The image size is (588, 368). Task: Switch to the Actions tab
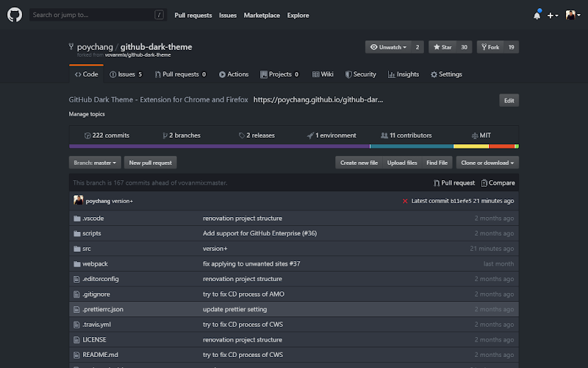(x=234, y=74)
